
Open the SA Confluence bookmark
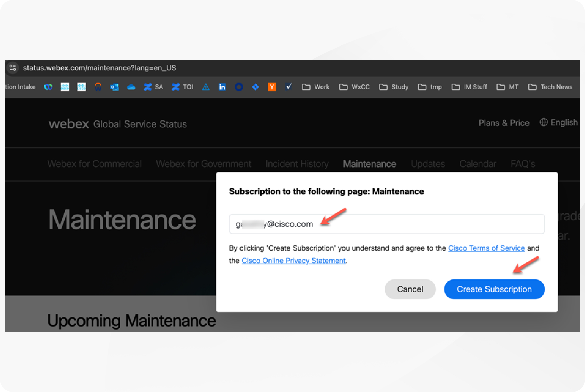point(153,87)
